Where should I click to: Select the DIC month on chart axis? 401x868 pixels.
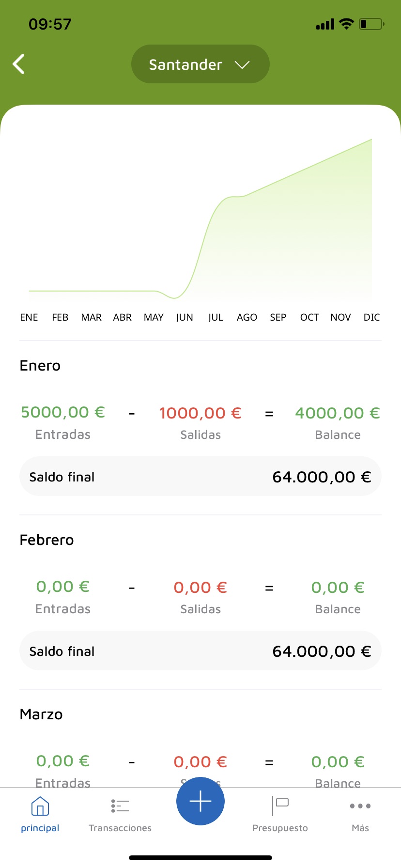pyautogui.click(x=371, y=317)
